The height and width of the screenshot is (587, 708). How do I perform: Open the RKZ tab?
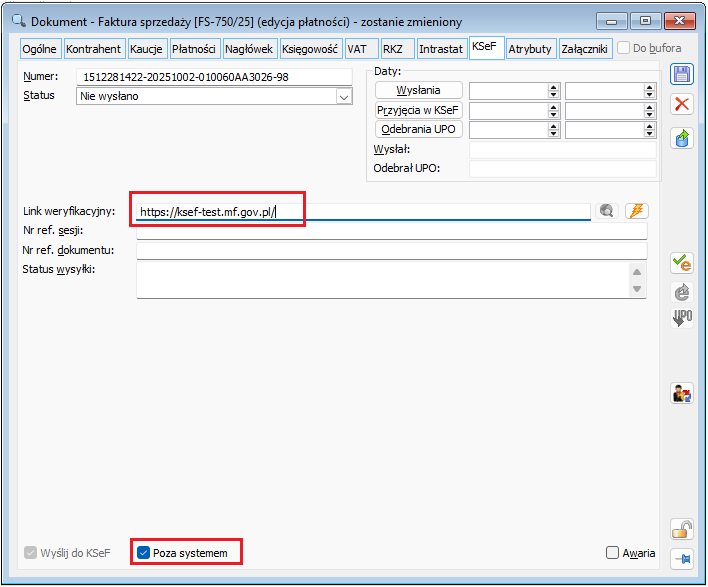[x=396, y=49]
